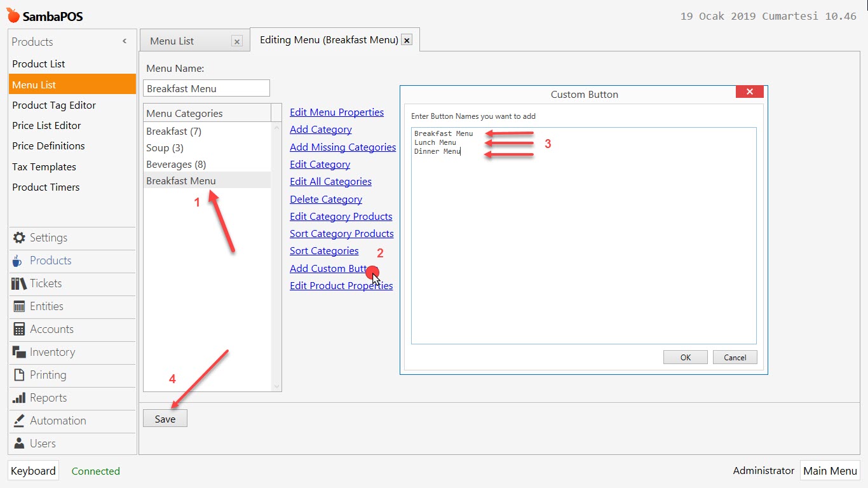Switch to Editing Menu (Breakfast Menu) tab
Image resolution: width=868 pixels, height=488 pixels.
pos(330,39)
